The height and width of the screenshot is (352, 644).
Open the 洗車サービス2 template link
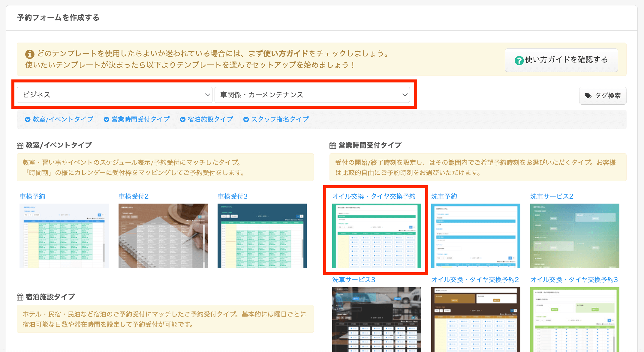(x=552, y=196)
